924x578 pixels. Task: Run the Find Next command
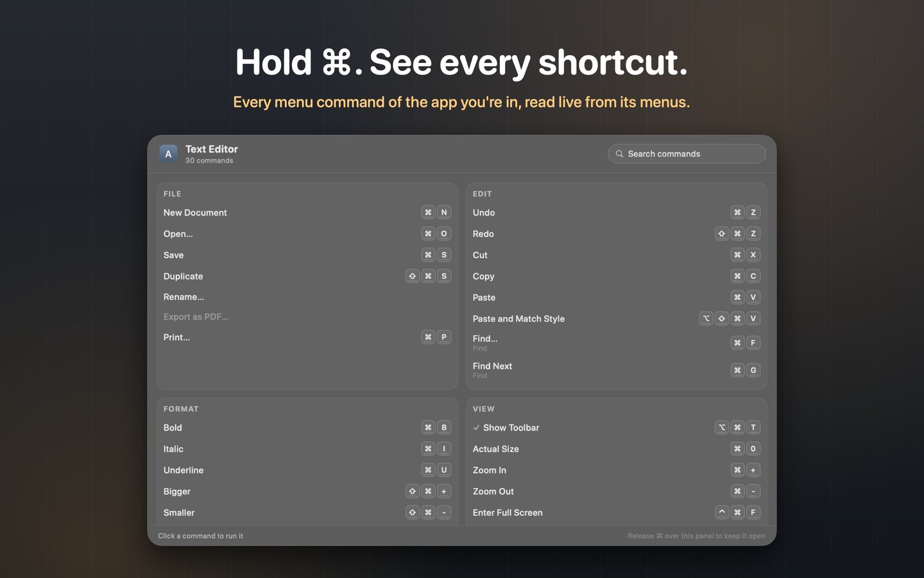[x=616, y=370]
